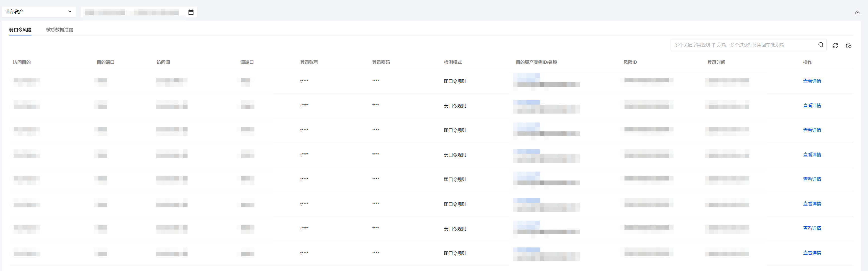The height and width of the screenshot is (271, 868).
Task: Open 查看详情 link in fifth row
Action: pyautogui.click(x=812, y=179)
